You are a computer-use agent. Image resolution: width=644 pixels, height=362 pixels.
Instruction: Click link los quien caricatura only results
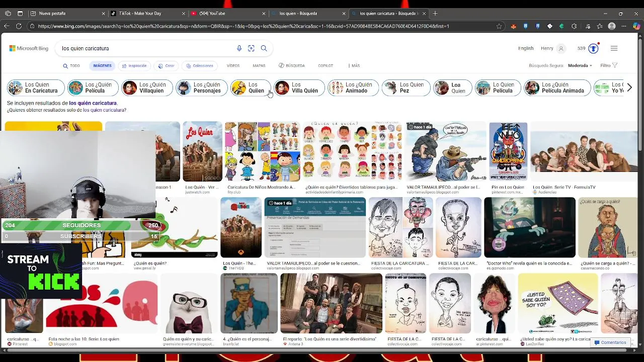click(105, 110)
